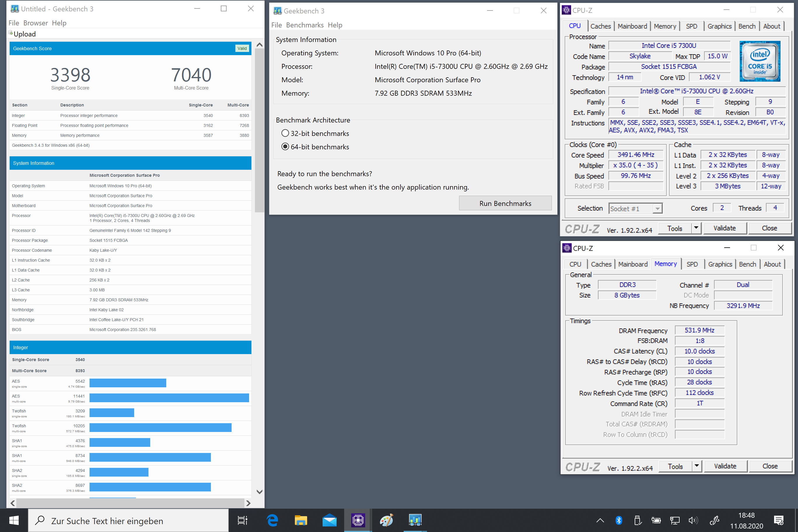Click Run Benchmarks button
Viewport: 798px width, 532px height.
tap(505, 203)
